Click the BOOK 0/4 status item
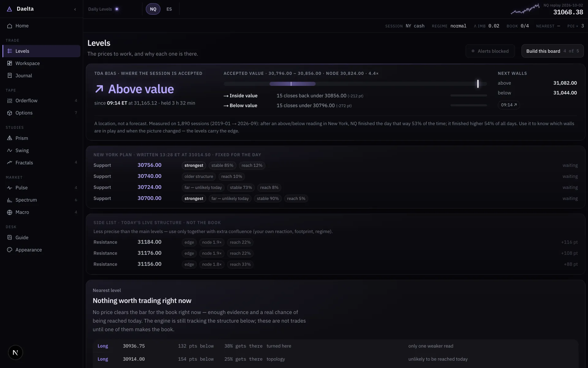This screenshot has height=368, width=588. (518, 26)
